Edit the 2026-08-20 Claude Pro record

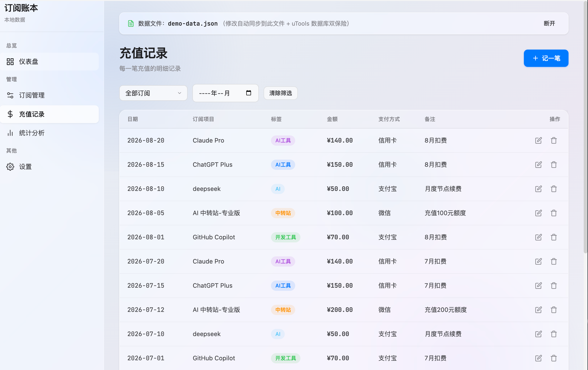(538, 140)
